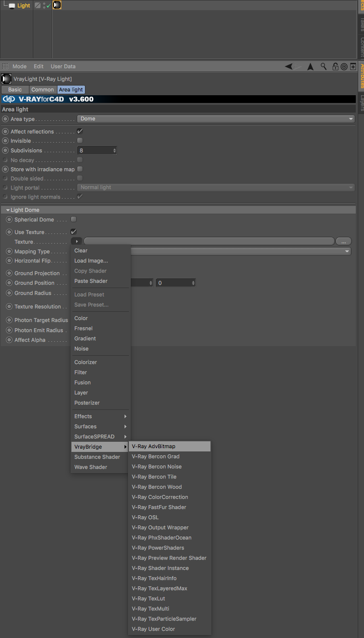The image size is (364, 638).
Task: Click the Subdivisions animation dot
Action: (x=6, y=150)
